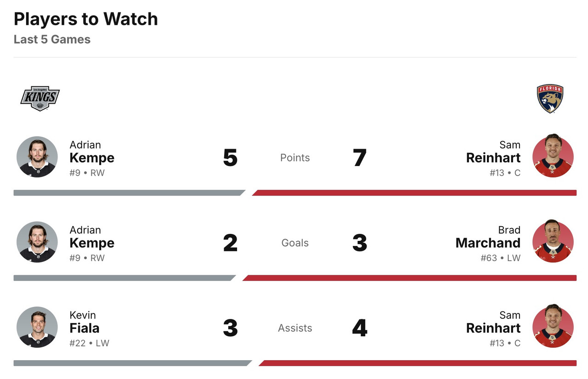Click the Points stat label
588x379 pixels.
(x=295, y=158)
